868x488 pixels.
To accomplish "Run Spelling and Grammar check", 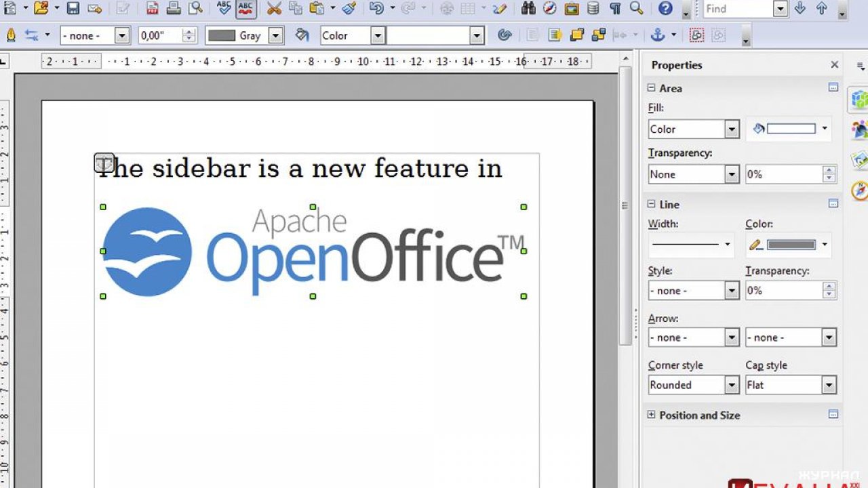I will pyautogui.click(x=224, y=8).
